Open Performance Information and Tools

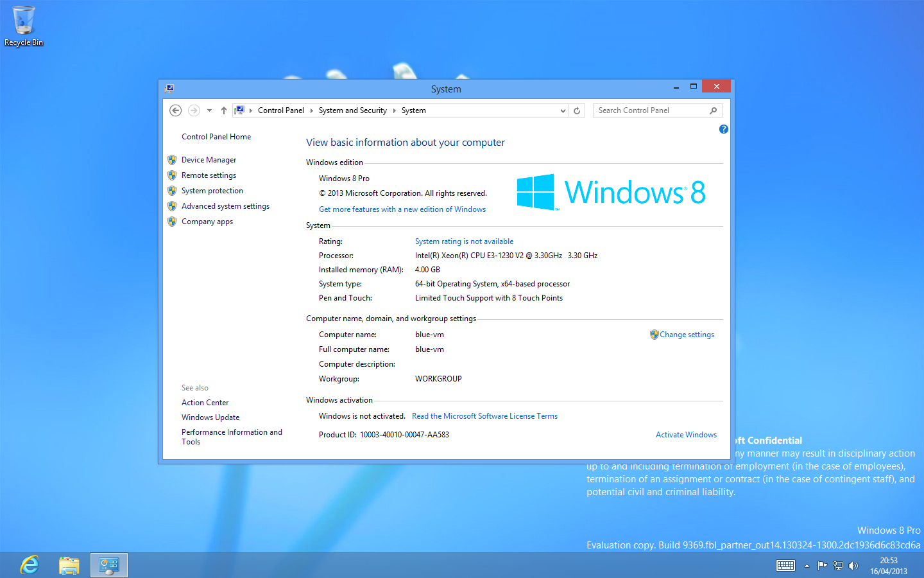(x=232, y=437)
